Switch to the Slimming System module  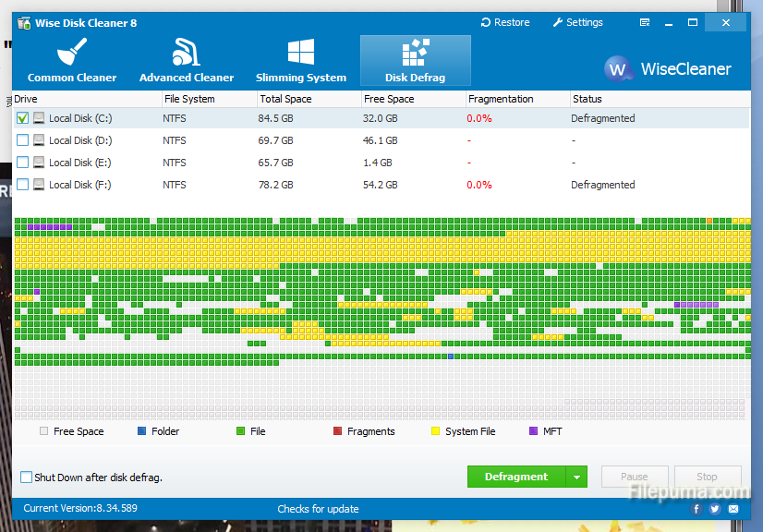click(301, 61)
